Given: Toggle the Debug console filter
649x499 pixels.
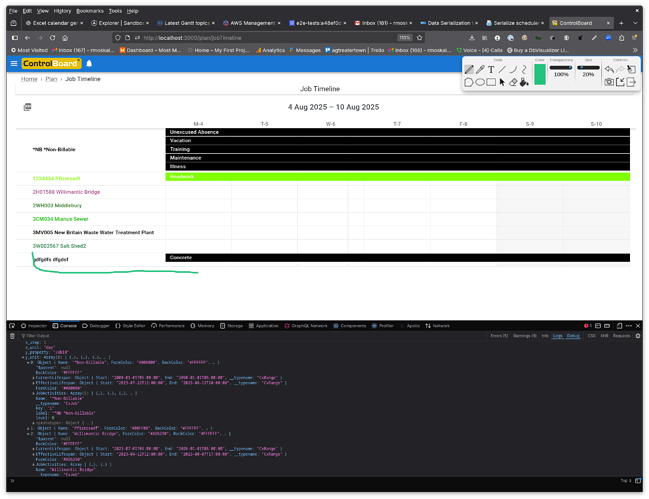Looking at the screenshot, I should [573, 336].
